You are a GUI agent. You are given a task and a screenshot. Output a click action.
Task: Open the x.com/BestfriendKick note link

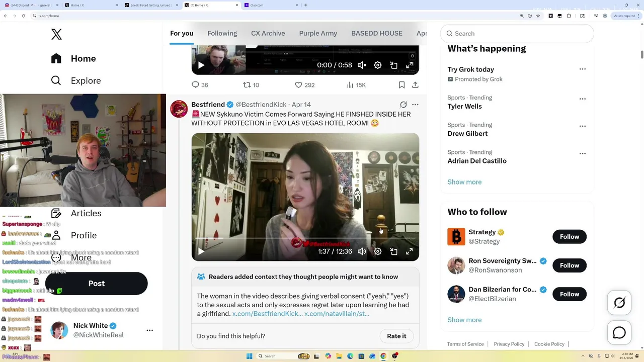pos(267,314)
